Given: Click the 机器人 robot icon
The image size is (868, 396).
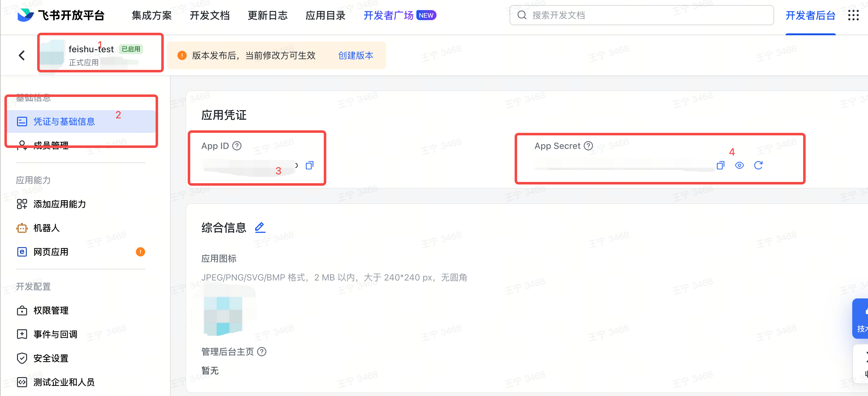Looking at the screenshot, I should tap(22, 228).
